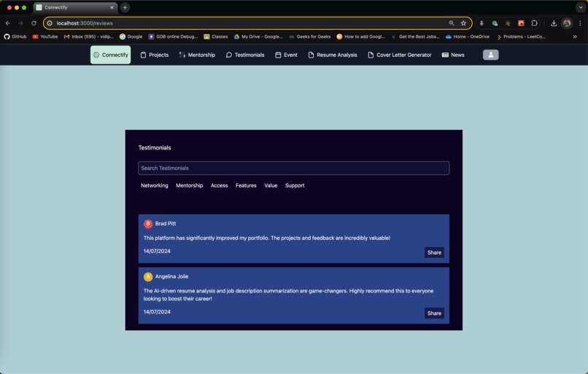Screen dimensions: 588x374
Task: Open the Problems - LeetCode bookmark
Action: click(520, 36)
